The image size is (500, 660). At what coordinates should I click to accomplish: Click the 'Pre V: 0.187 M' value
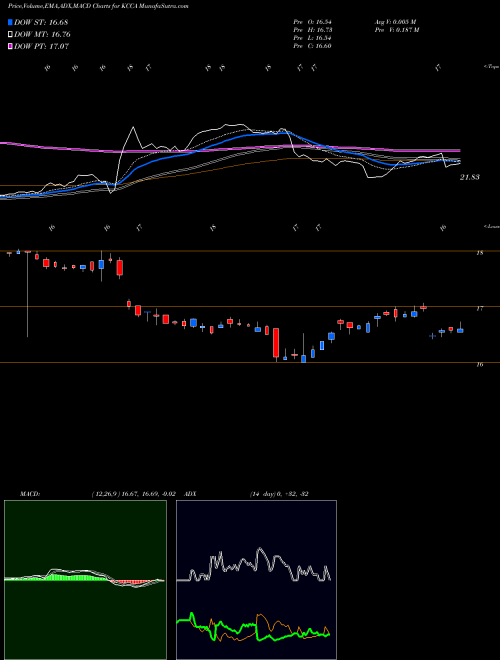(x=396, y=30)
